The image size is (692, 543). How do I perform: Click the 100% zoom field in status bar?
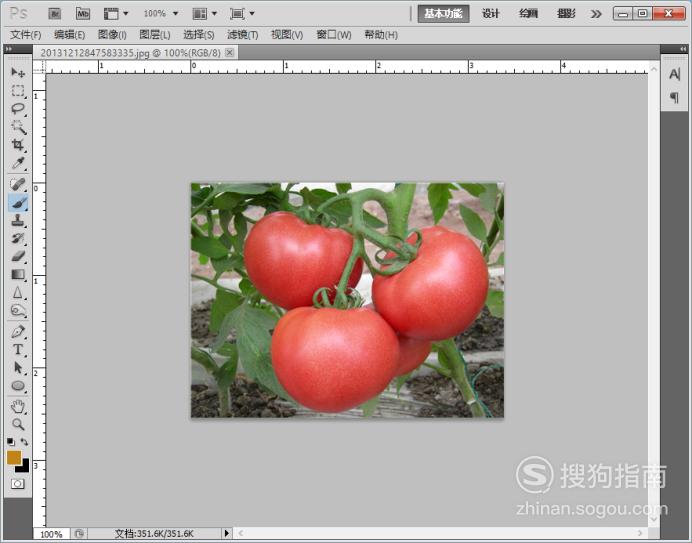coord(51,534)
